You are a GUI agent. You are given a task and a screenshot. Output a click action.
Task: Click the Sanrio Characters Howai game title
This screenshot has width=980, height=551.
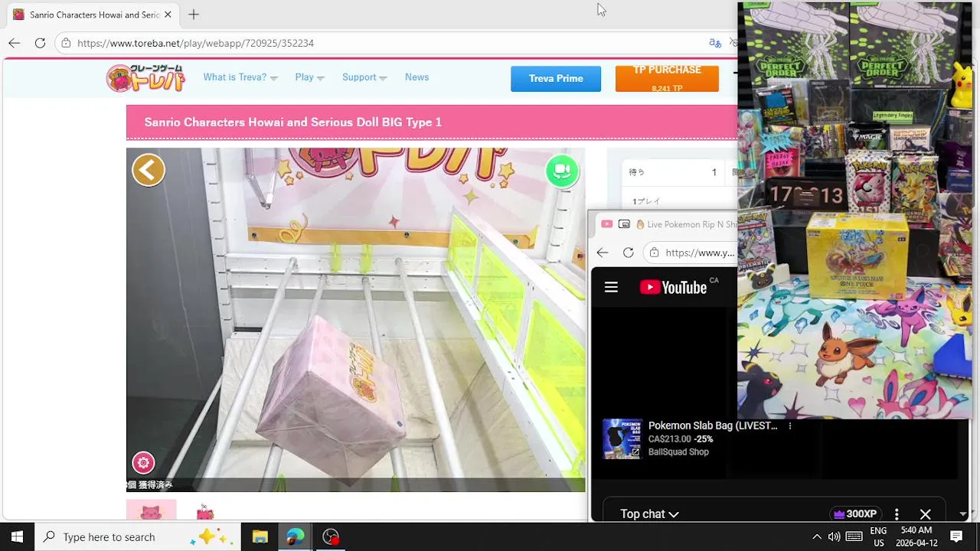tap(292, 122)
